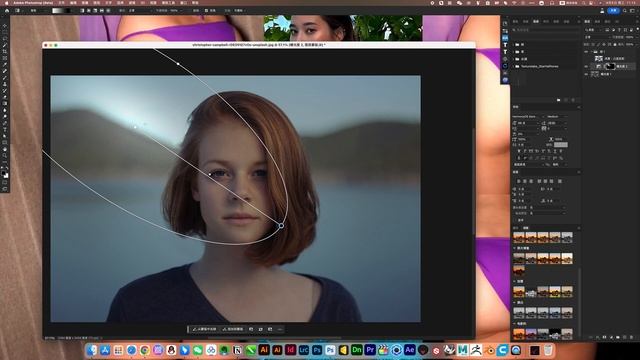Screen dimensions: 640x360
Task: Toggle the Hyphenate checkbox in Paragraph panel
Action: point(516,220)
